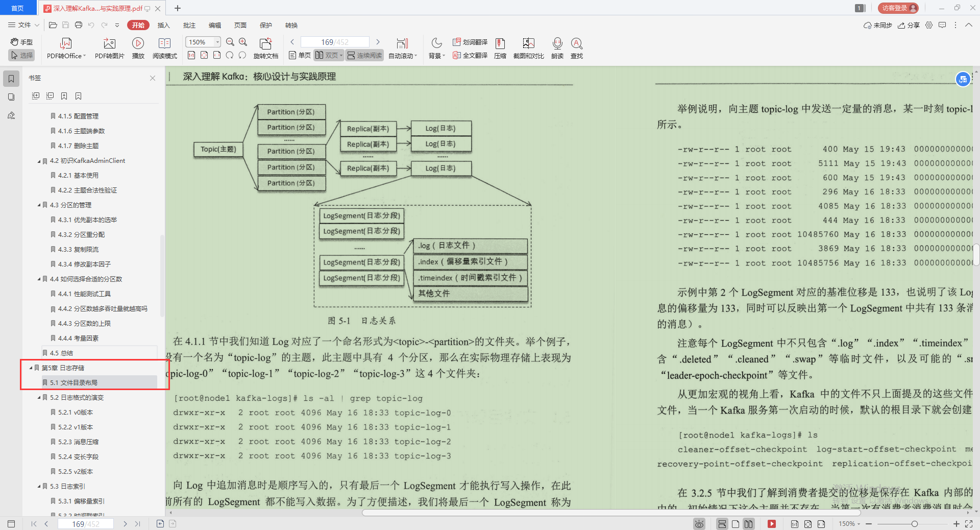This screenshot has height=530, width=980.
Task: Toggle 连续阅读 continuous reading mode
Action: (x=364, y=55)
